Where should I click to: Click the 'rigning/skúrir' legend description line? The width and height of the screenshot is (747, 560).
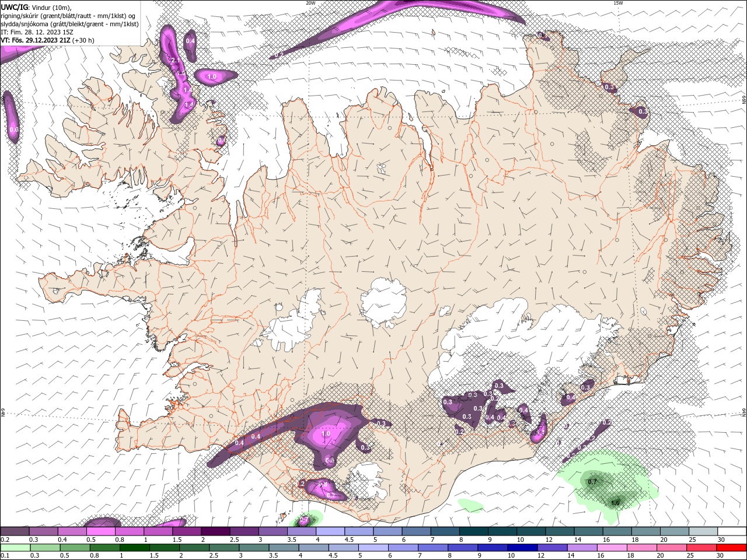[68, 15]
